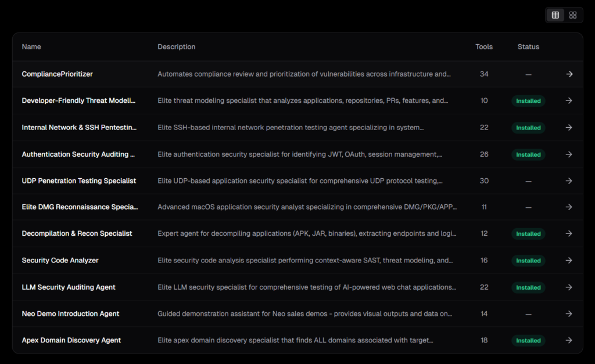Click Installed badge for Apex Domain Discovery

click(x=528, y=341)
